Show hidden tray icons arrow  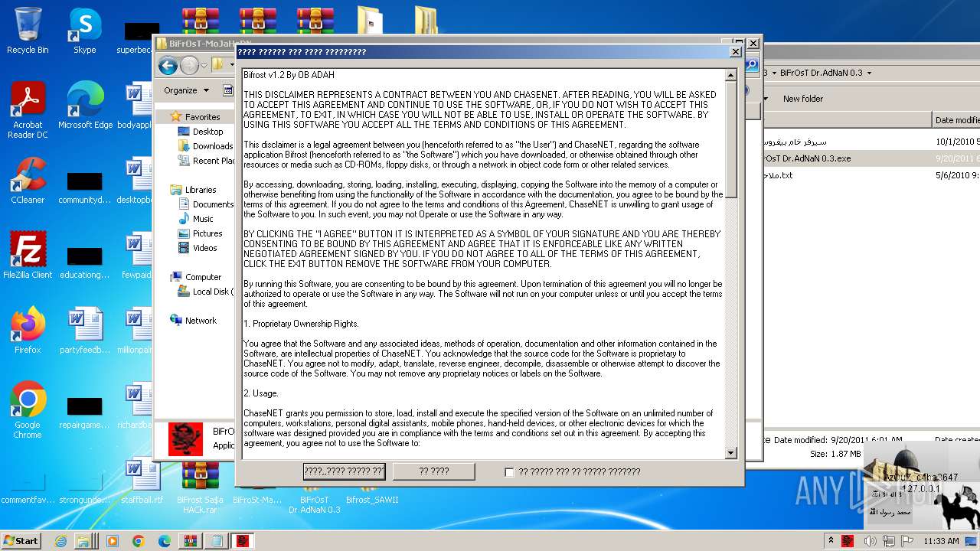click(x=830, y=541)
